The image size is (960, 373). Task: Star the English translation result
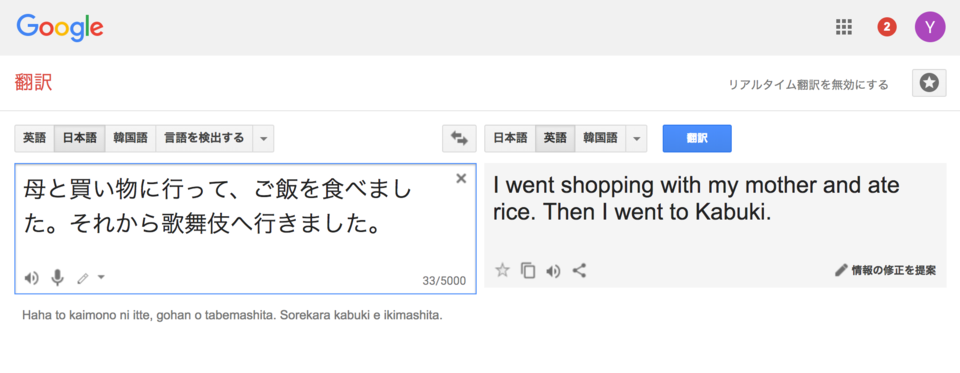coord(502,270)
